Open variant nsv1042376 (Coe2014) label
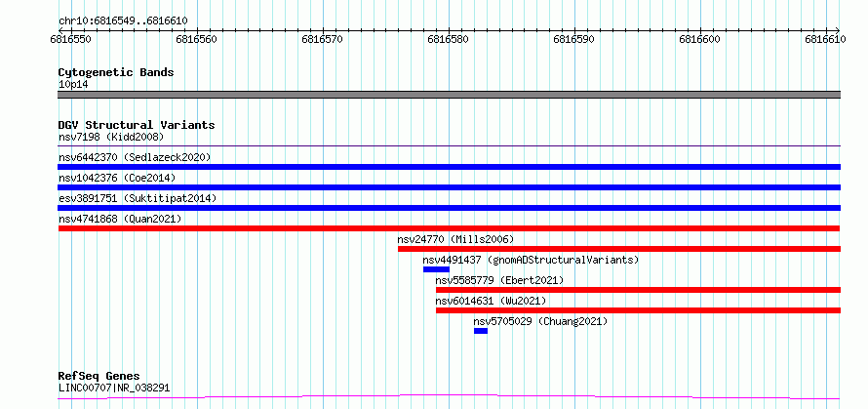The height and width of the screenshot is (409, 868). (x=117, y=178)
